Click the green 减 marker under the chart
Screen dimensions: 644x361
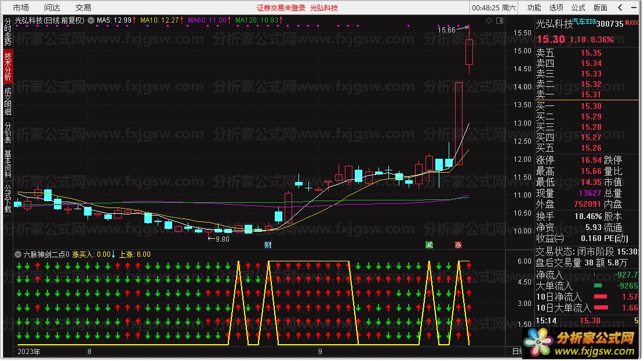click(x=429, y=245)
